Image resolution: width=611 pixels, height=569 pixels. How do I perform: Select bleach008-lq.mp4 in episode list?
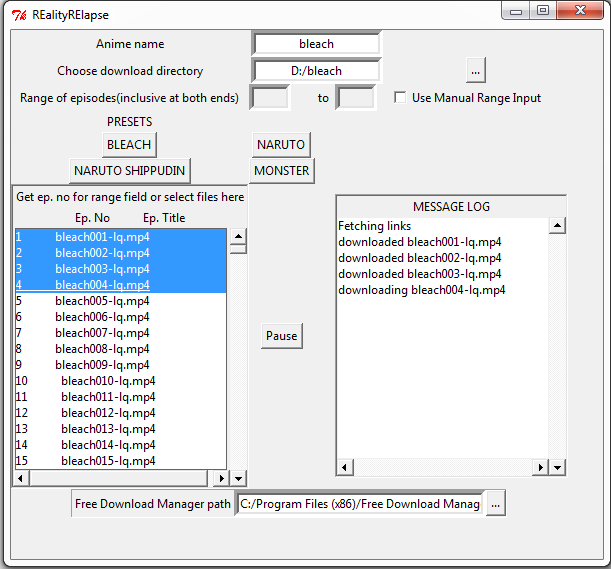pyautogui.click(x=121, y=349)
